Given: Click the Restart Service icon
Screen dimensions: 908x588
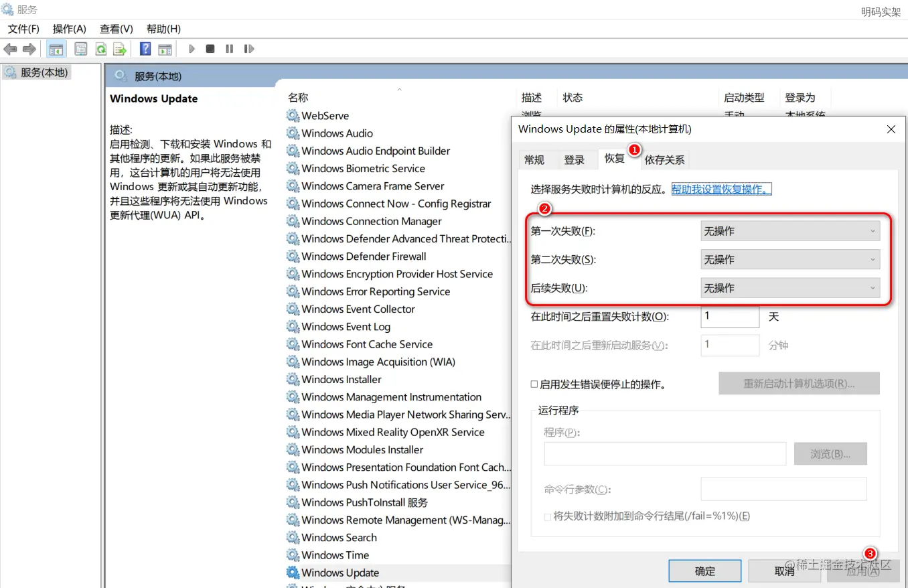Looking at the screenshot, I should click(249, 49).
